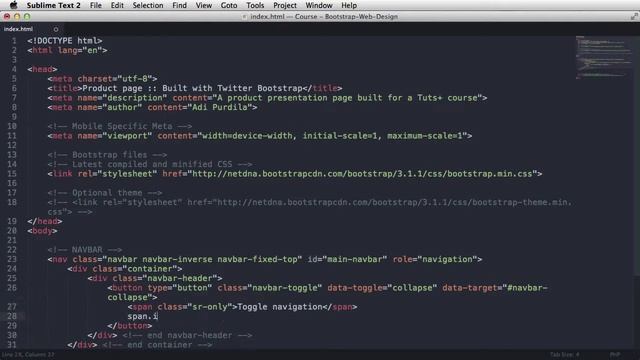This screenshot has height=360, width=640.
Task: Open the Project menu
Action: click(x=285, y=5)
